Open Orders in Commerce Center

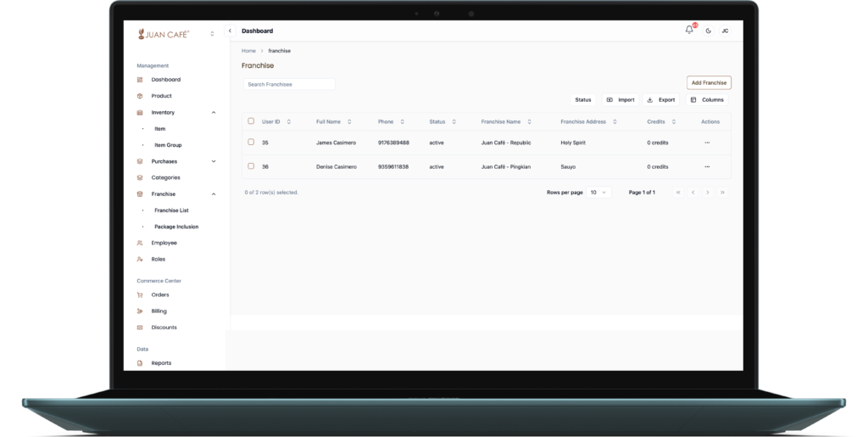(x=160, y=294)
